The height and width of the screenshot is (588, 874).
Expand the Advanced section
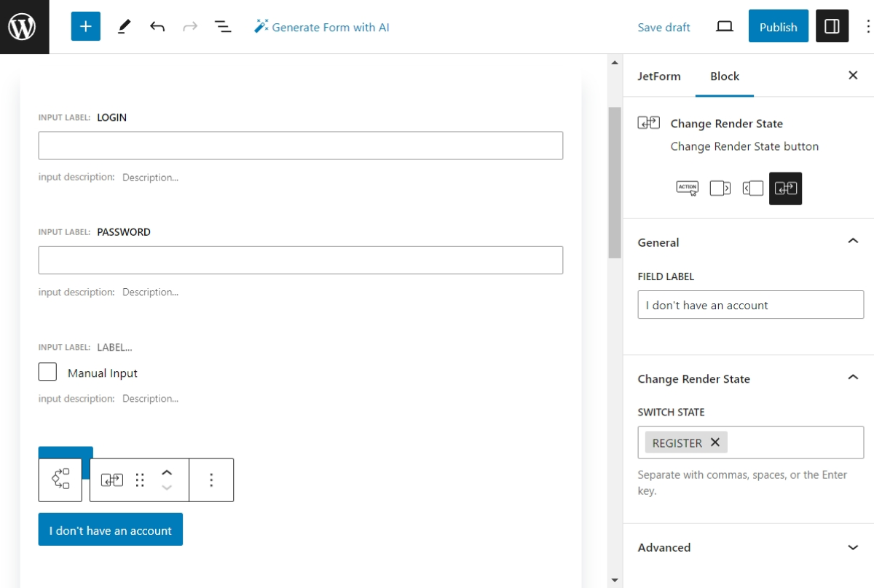[x=853, y=547]
